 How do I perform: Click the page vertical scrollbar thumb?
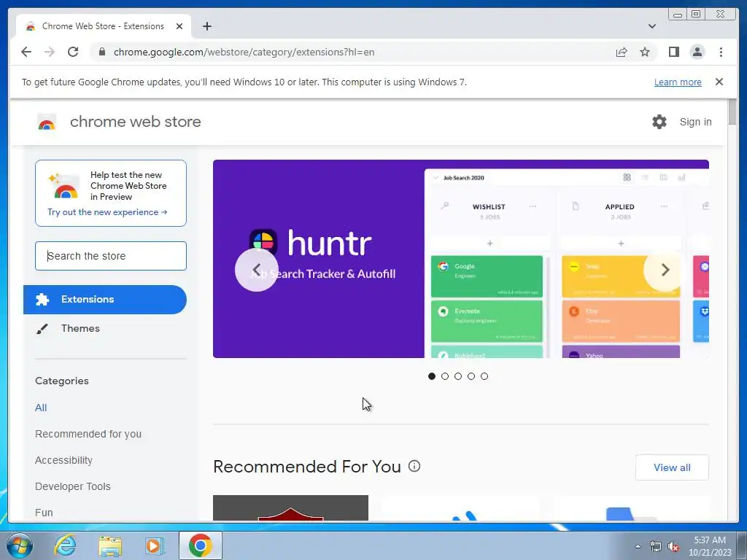(732, 113)
